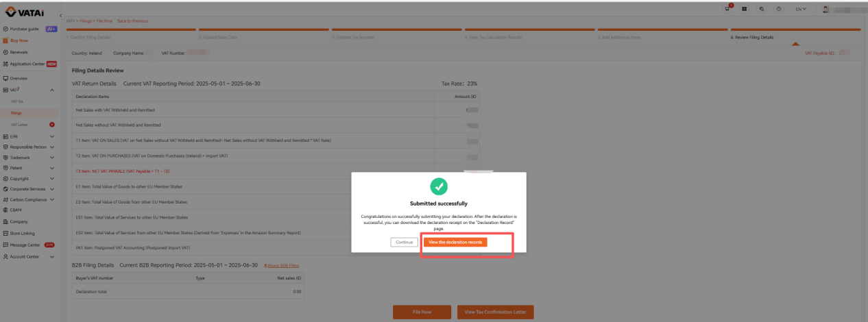Select step 6 Review Filing Details
Image resolution: width=868 pixels, height=322 pixels.
tap(752, 37)
